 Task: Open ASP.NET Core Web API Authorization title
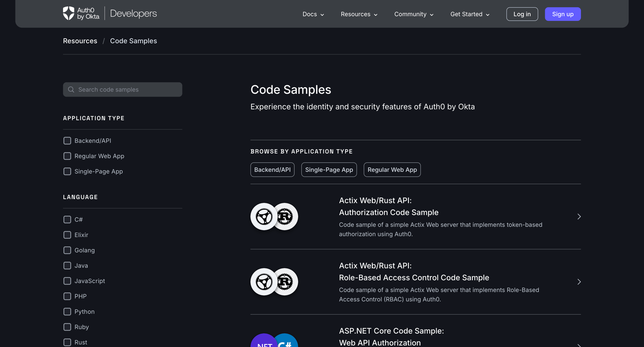(391, 337)
